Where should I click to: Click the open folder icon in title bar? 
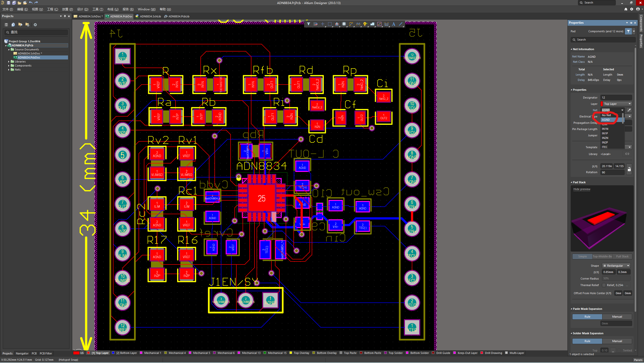[19, 3]
